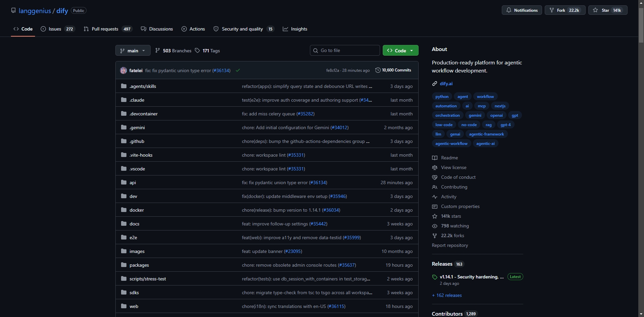Click the folder icon for .gemini
The image size is (644, 317).
click(x=124, y=127)
